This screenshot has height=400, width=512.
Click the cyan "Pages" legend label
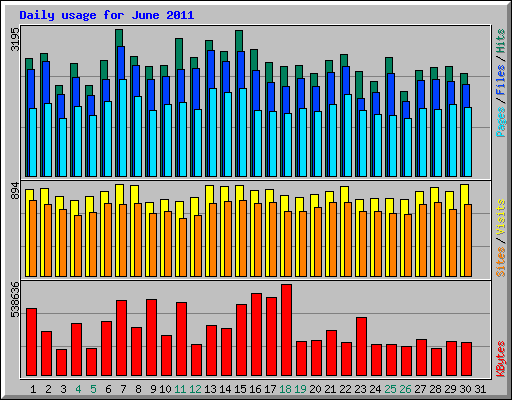pos(501,122)
